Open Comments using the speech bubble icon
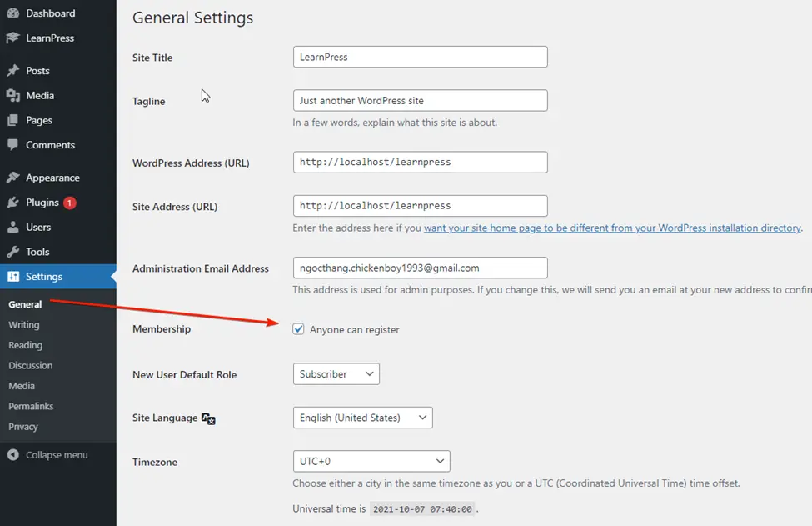The width and height of the screenshot is (812, 526). 13,144
